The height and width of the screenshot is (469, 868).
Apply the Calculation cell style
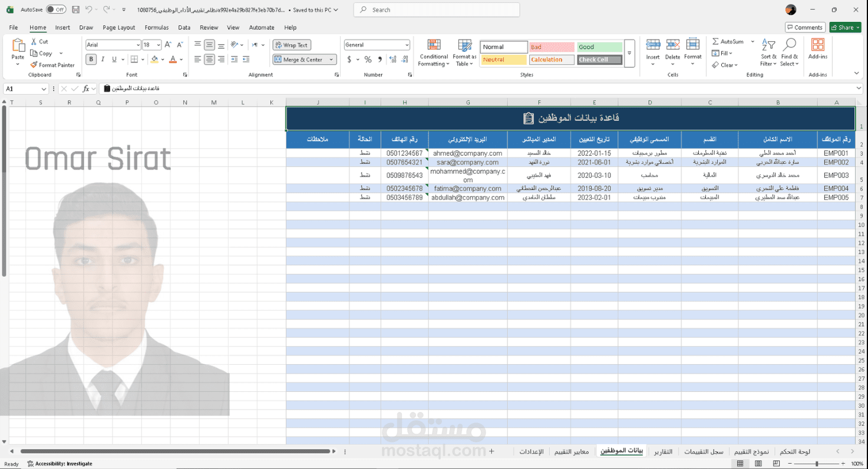coord(552,60)
